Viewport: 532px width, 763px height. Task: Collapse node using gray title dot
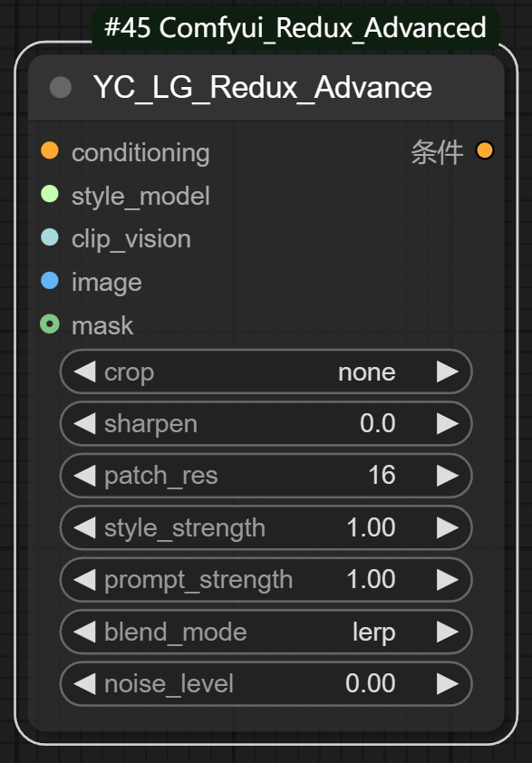[x=61, y=88]
